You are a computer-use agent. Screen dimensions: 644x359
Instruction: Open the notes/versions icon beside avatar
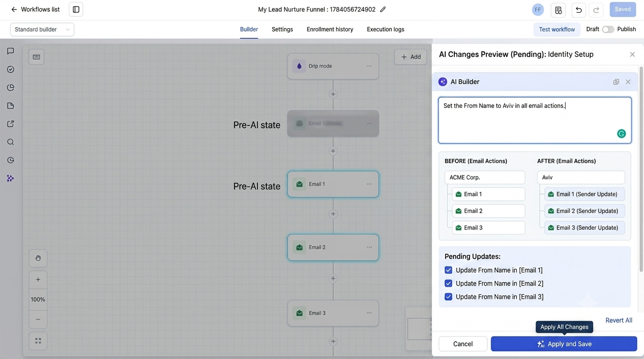(x=558, y=10)
